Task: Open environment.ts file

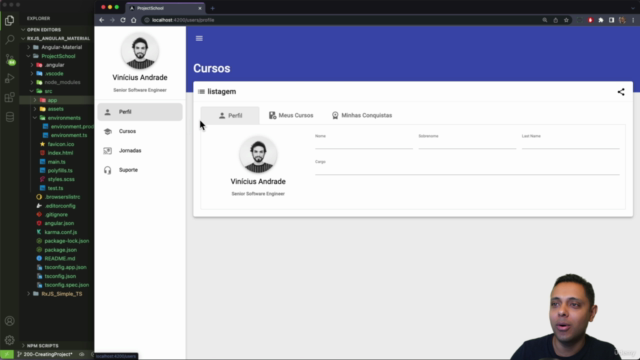Action: [69, 135]
